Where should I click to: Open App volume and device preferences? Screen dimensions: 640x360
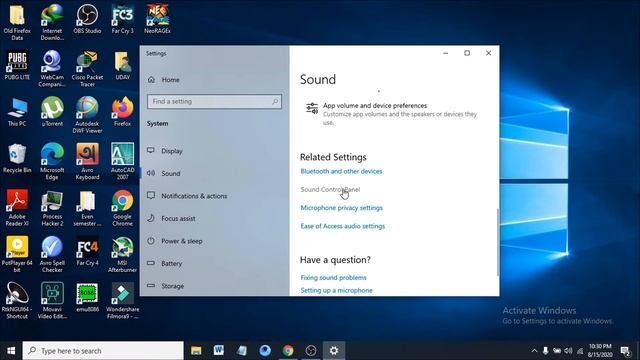[392, 113]
